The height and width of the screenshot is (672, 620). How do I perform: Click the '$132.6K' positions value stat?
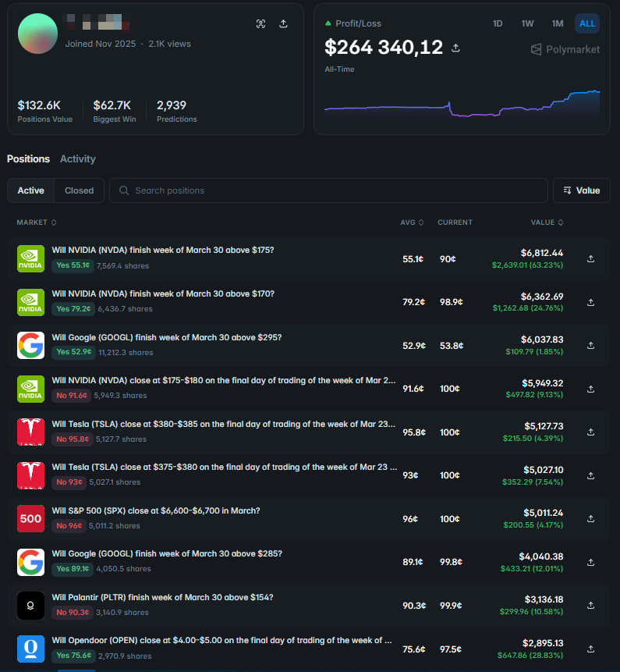point(39,105)
